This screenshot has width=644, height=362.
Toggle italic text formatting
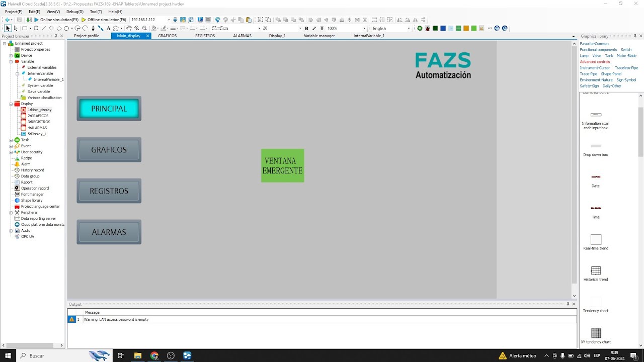tap(314, 28)
